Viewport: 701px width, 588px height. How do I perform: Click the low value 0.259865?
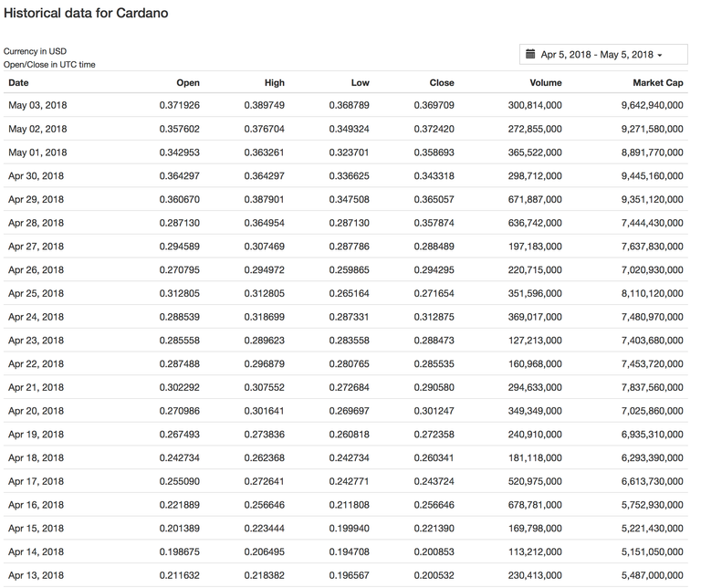pos(349,270)
